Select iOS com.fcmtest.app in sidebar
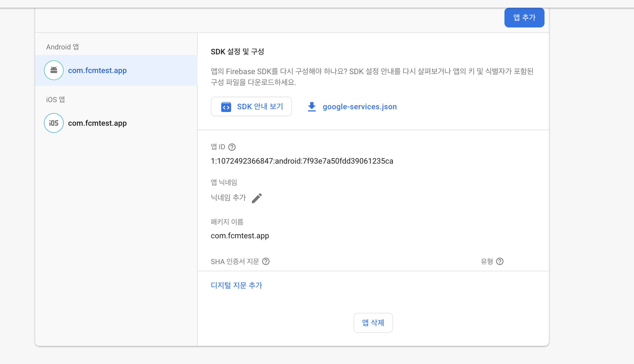Image resolution: width=634 pixels, height=364 pixels. [97, 123]
